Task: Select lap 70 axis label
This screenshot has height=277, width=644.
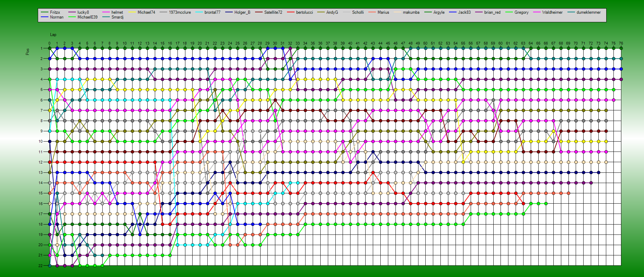Action: (576, 44)
